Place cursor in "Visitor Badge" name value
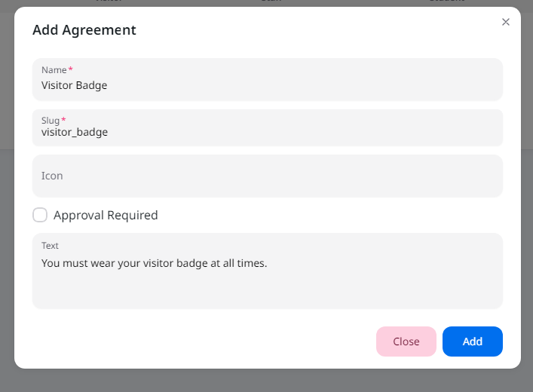533x392 pixels. (x=74, y=85)
